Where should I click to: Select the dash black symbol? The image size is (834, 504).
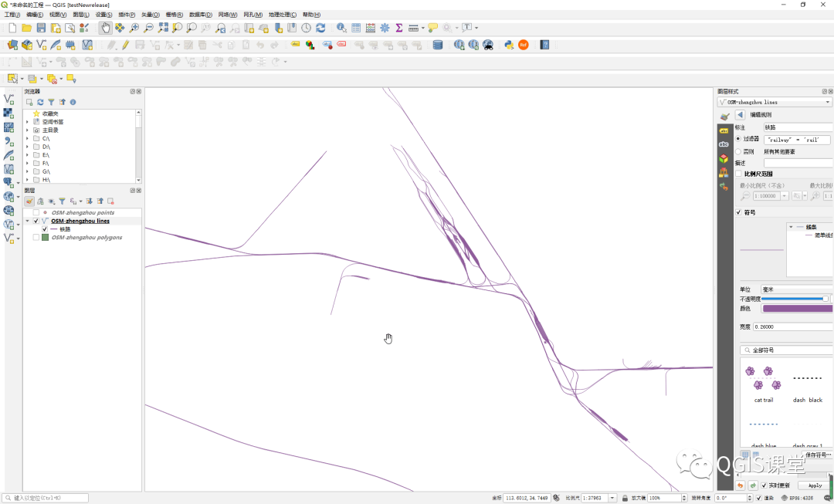(808, 384)
